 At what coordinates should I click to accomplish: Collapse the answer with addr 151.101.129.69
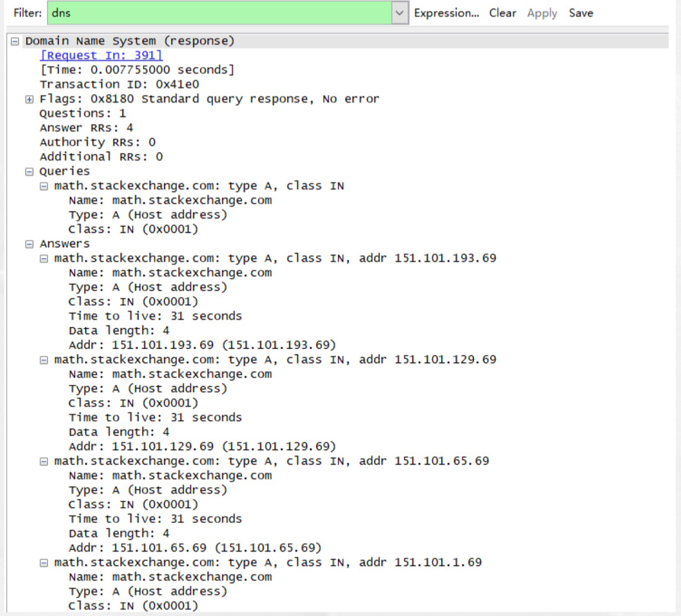coord(44,360)
